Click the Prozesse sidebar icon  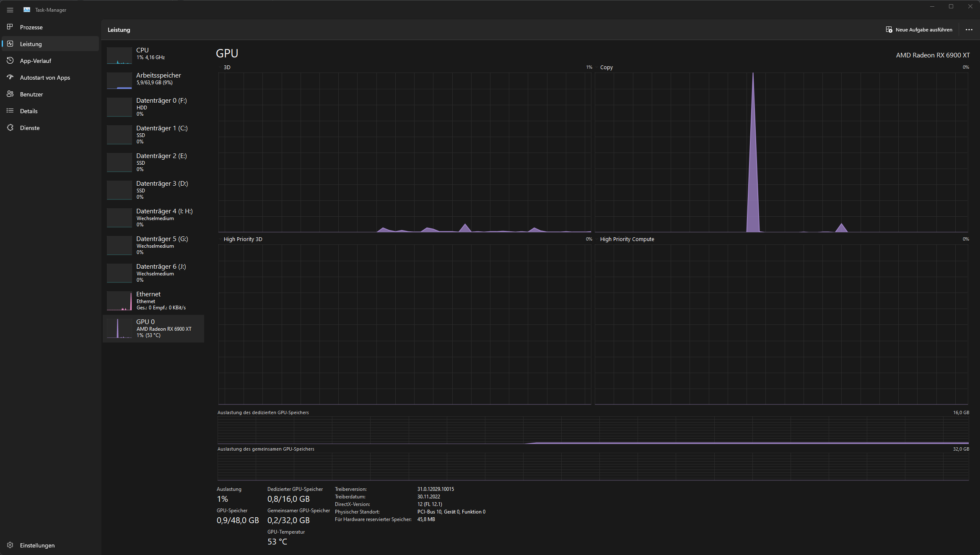click(x=10, y=27)
